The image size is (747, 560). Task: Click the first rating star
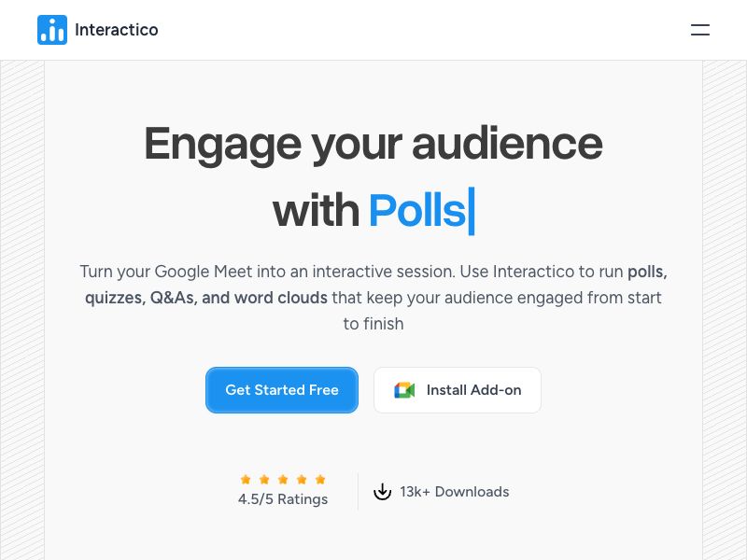click(x=246, y=479)
